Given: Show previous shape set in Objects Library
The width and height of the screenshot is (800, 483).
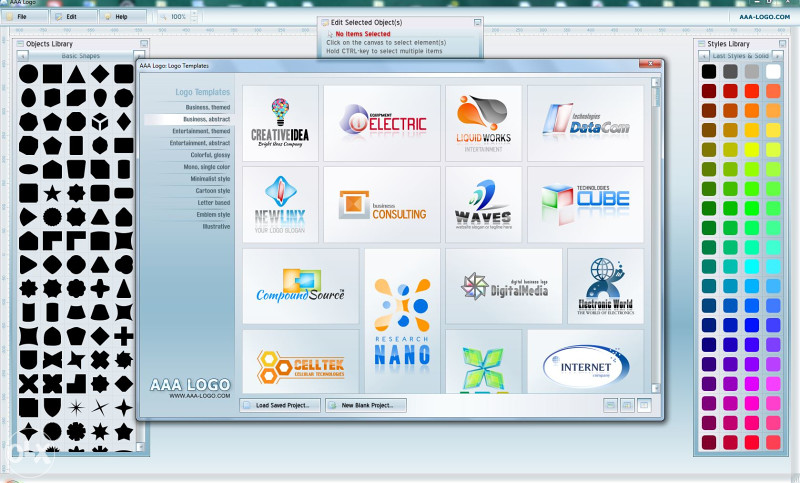Looking at the screenshot, I should click(x=22, y=56).
